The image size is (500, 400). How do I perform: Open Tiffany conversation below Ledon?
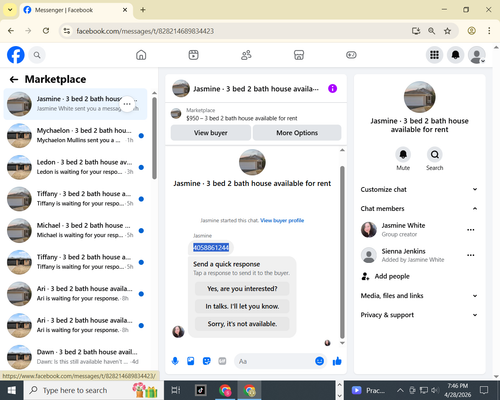tap(75, 199)
